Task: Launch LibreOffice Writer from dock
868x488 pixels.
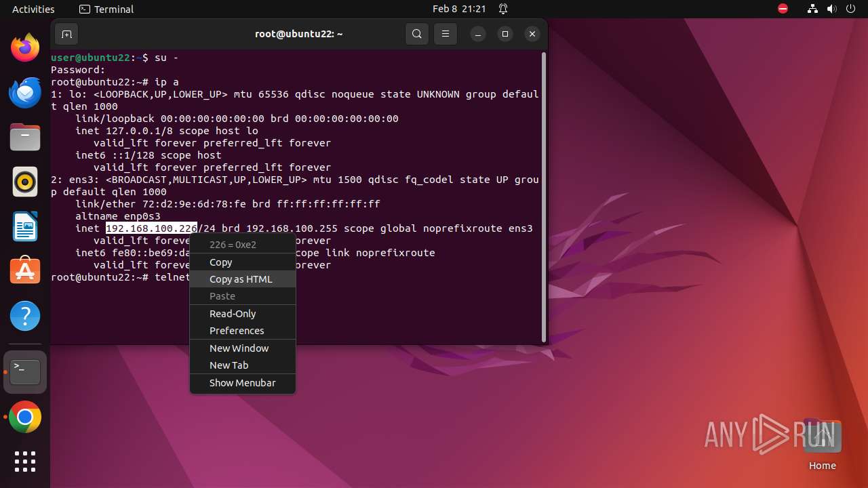Action: click(25, 226)
